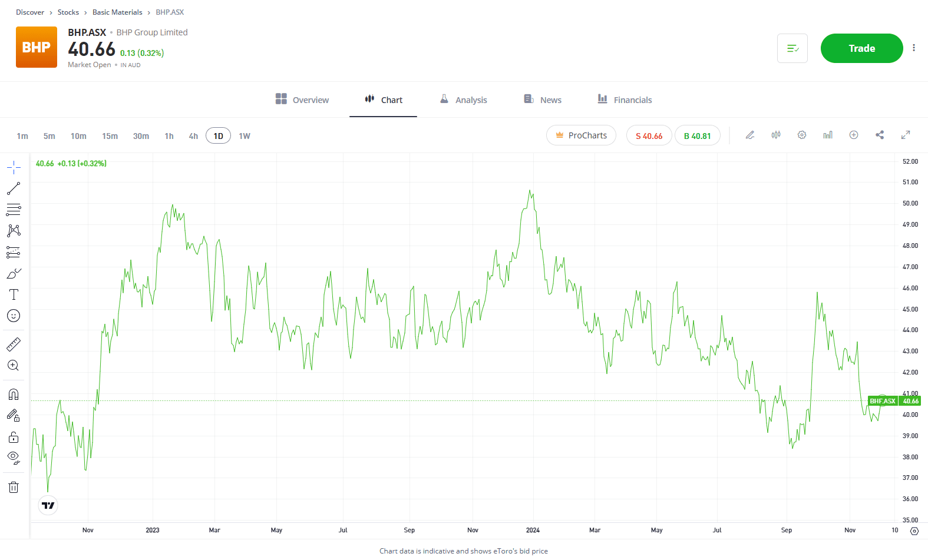Expand chart to fullscreen

[906, 135]
